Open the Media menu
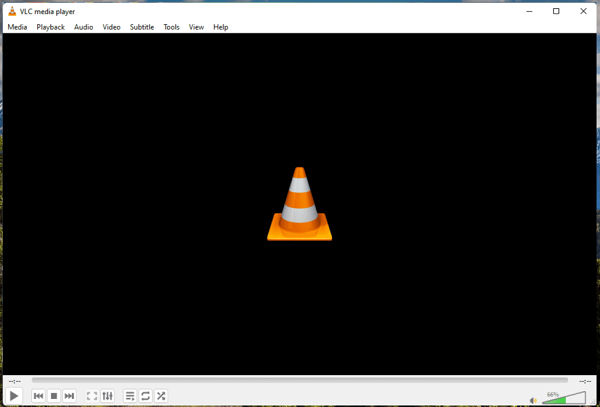The width and height of the screenshot is (600, 407). point(18,27)
